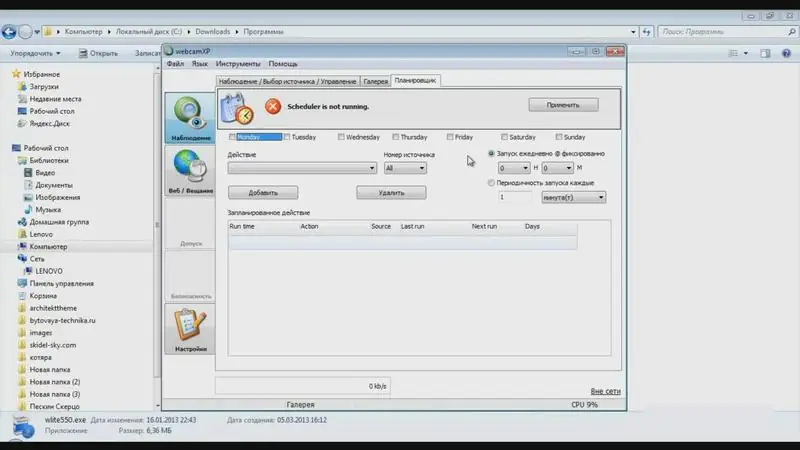This screenshot has height=450, width=800.
Task: Check the Tuesday checkbox
Action: coord(287,137)
